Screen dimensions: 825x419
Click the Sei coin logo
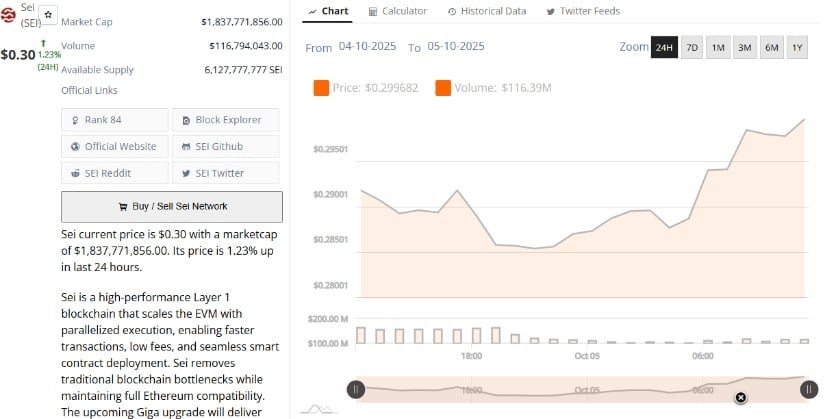pyautogui.click(x=9, y=15)
